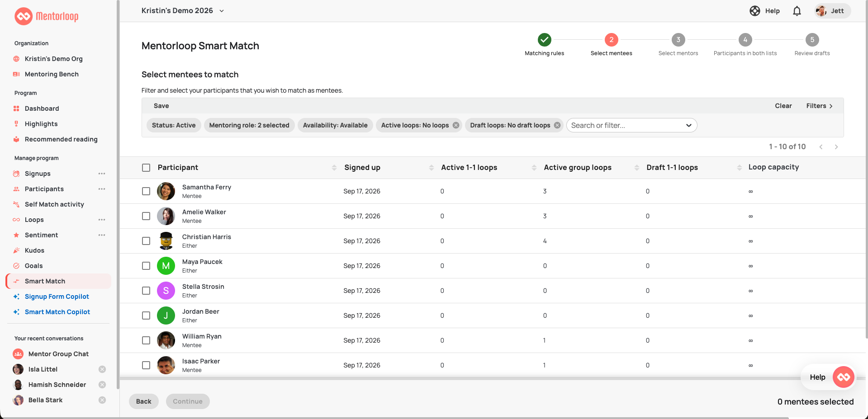Click the Matching rules completed step
Viewport: 868px width, 419px height.
pyautogui.click(x=545, y=40)
